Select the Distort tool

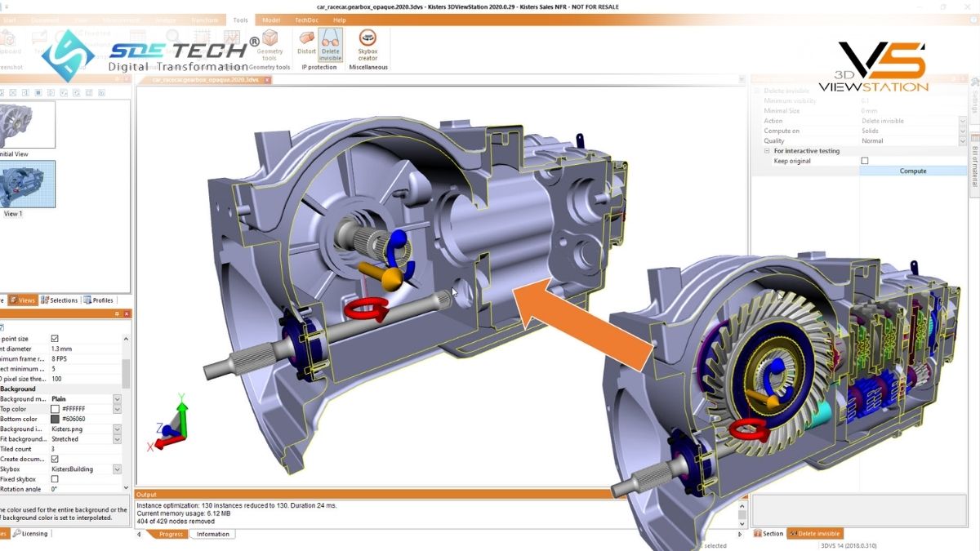[x=306, y=44]
